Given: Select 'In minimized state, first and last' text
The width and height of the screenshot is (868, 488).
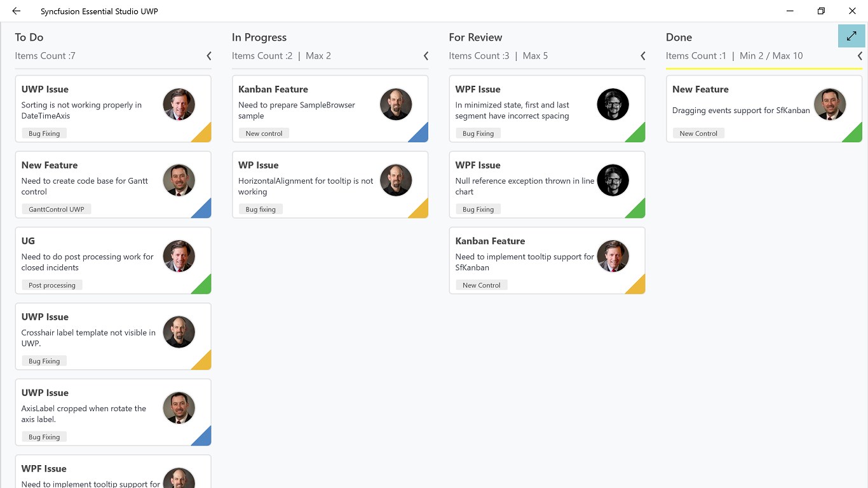Looking at the screenshot, I should pyautogui.click(x=512, y=111).
